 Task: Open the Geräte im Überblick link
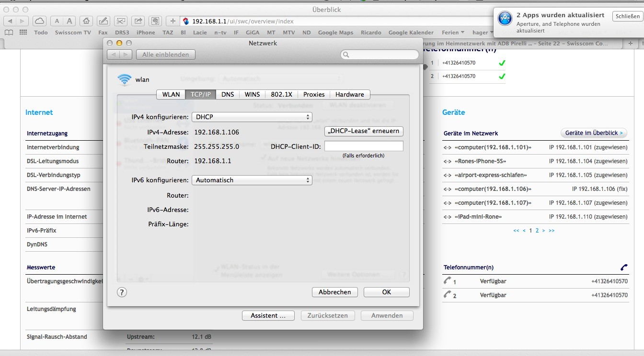tap(594, 133)
